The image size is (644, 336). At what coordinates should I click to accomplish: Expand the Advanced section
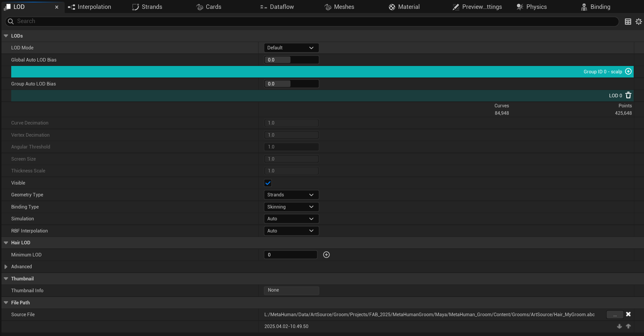point(6,266)
